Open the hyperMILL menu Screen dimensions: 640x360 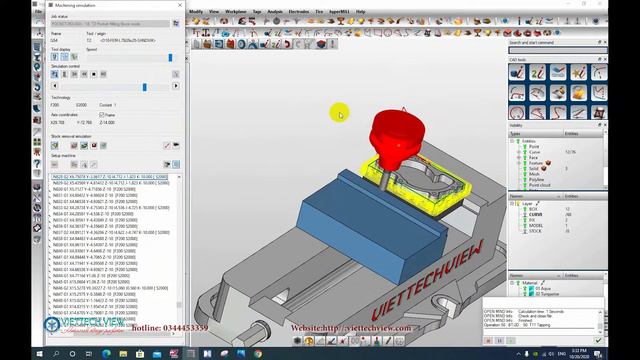pyautogui.click(x=340, y=12)
